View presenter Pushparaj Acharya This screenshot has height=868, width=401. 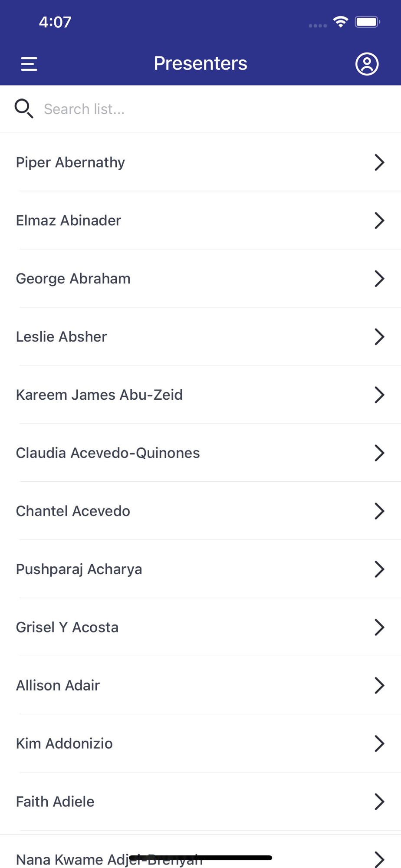(x=79, y=569)
